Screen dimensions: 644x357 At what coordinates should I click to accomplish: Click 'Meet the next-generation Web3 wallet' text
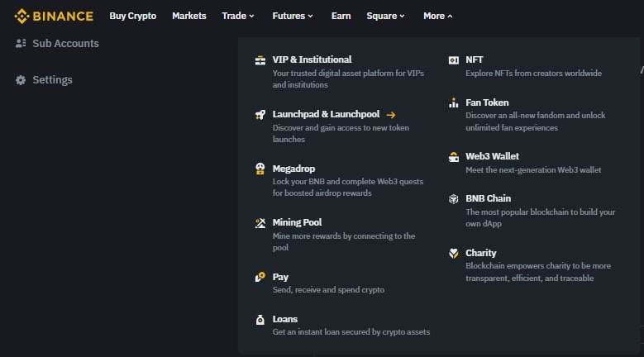click(533, 170)
